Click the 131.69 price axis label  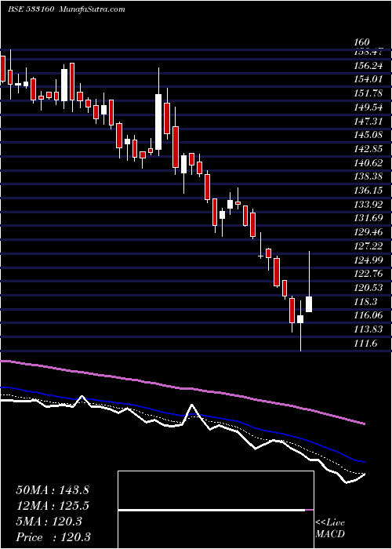[x=368, y=218]
